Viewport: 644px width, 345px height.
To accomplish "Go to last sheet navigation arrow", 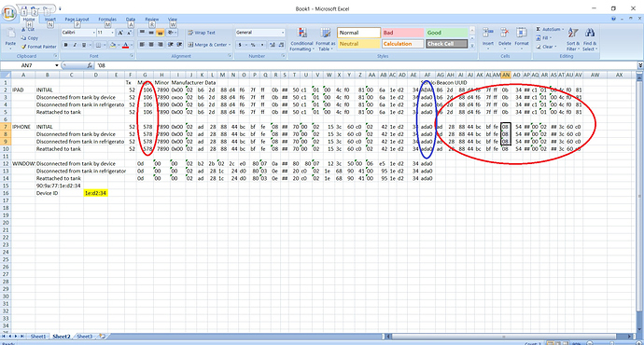I will pos(21,337).
